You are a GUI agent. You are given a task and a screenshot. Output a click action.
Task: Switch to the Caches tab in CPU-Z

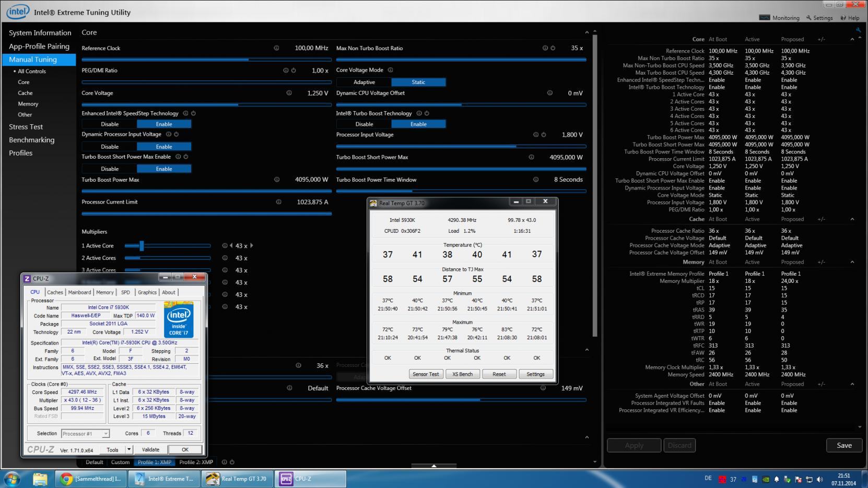[x=55, y=292]
